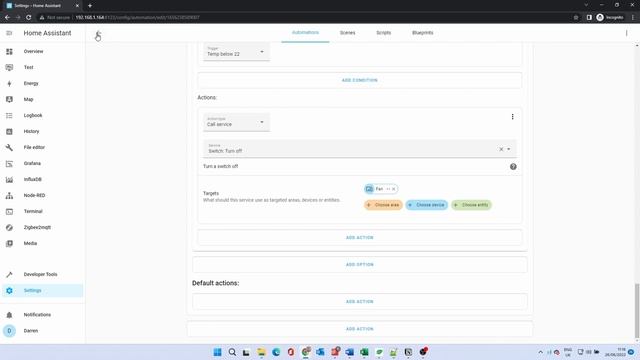Click Add Option button
The height and width of the screenshot is (360, 640).
click(360, 264)
